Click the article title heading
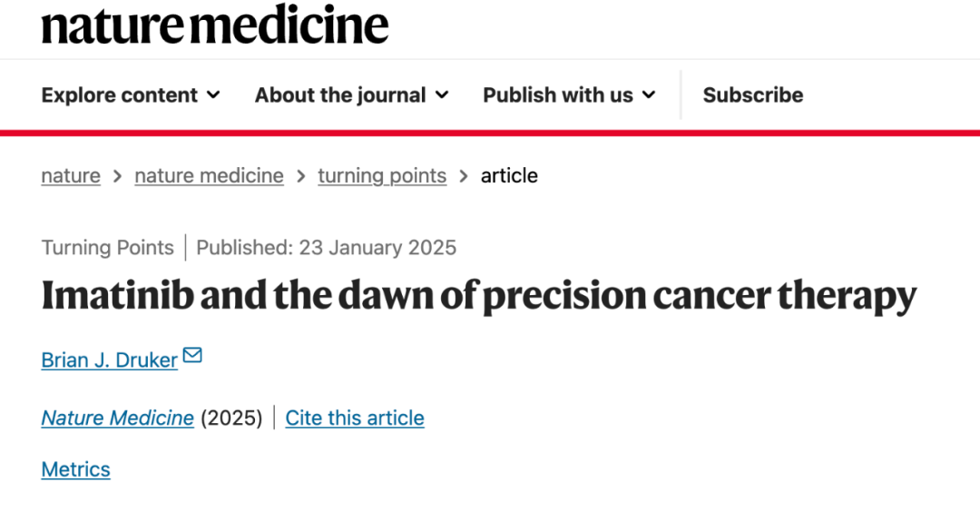The height and width of the screenshot is (522, 980). coord(479,296)
